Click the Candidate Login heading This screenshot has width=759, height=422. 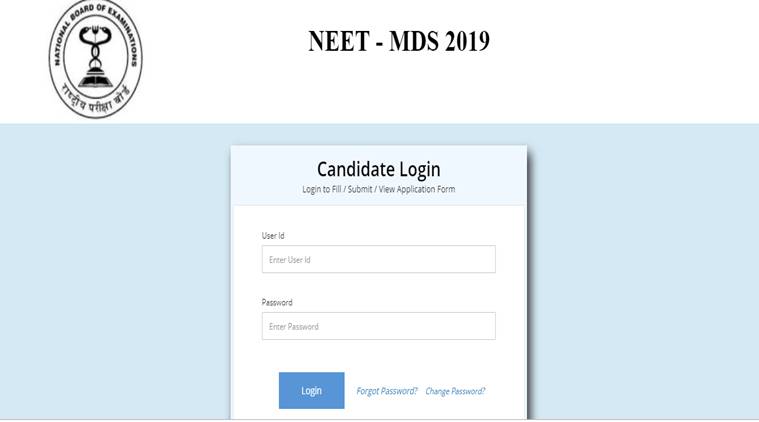(379, 169)
